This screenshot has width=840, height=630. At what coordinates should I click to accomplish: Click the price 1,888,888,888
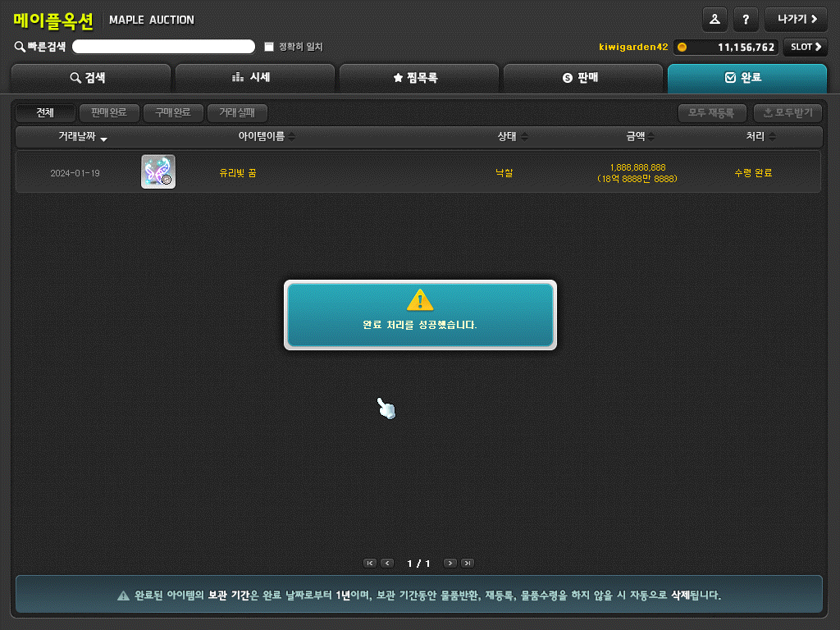637,167
